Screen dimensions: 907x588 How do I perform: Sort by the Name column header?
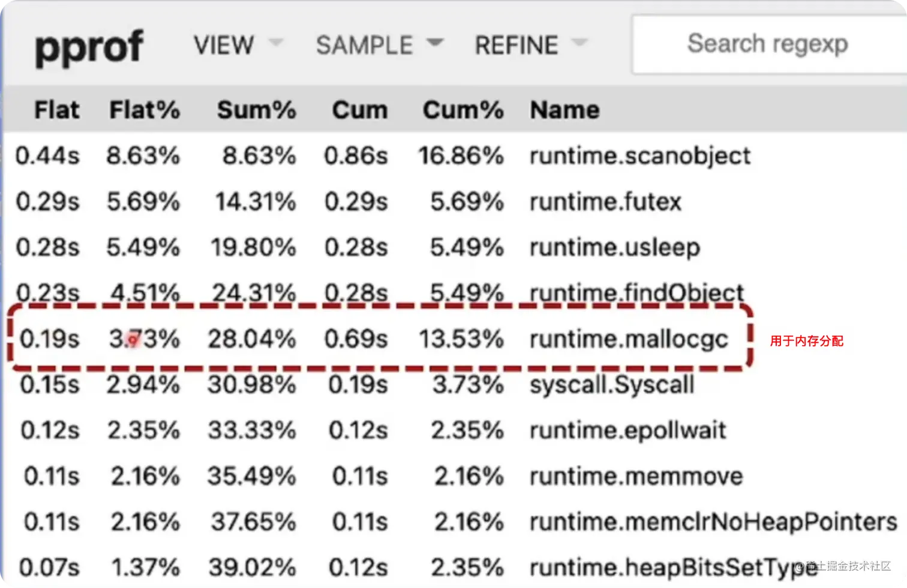click(x=564, y=110)
